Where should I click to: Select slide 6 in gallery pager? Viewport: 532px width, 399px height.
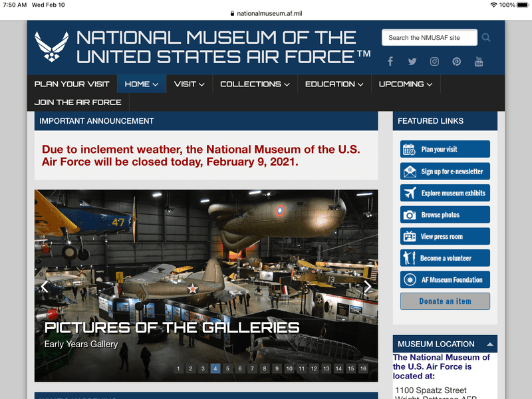coord(240,368)
